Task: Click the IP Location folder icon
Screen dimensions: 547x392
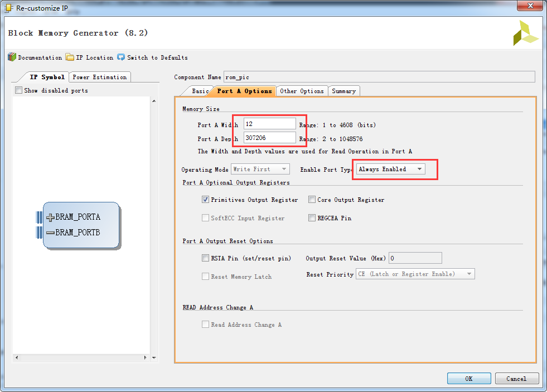Action: point(70,57)
